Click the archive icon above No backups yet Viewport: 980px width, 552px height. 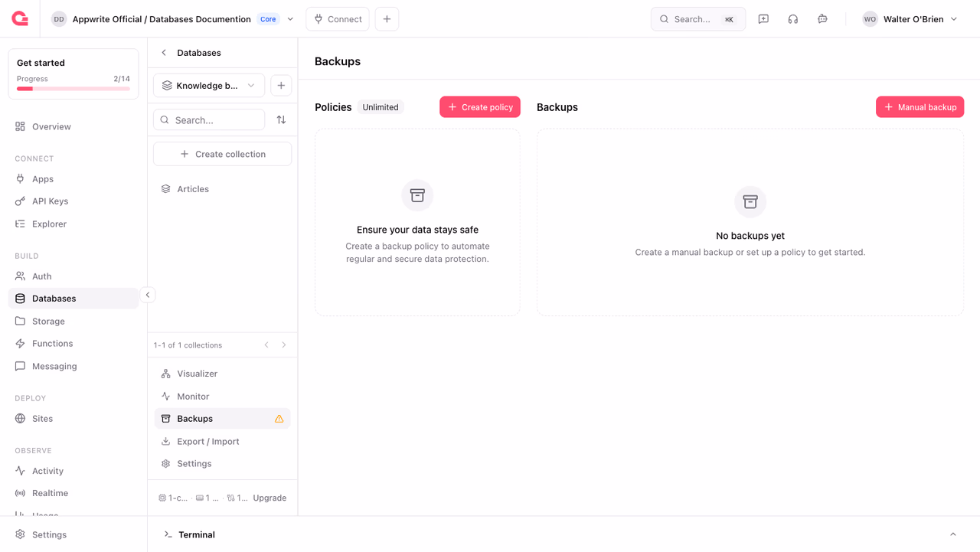tap(750, 201)
